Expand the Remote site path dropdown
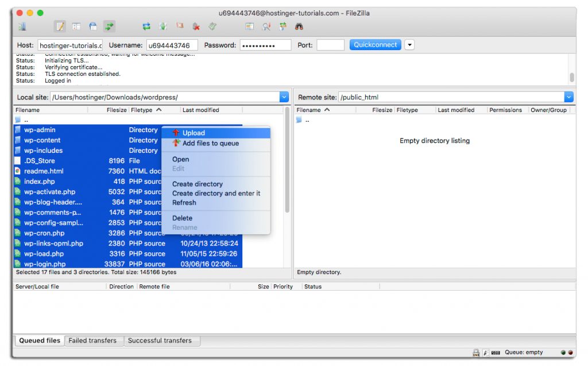The width and height of the screenshot is (588, 366). [568, 97]
